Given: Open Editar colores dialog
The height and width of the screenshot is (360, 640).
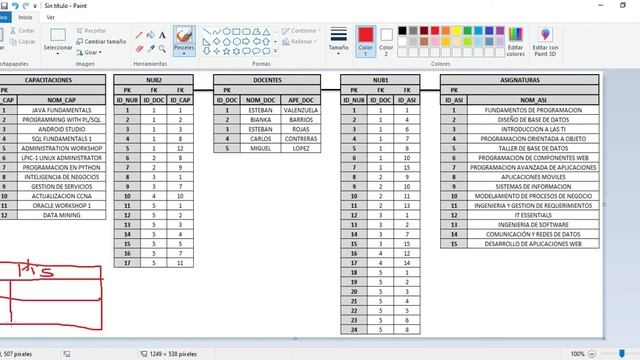Looking at the screenshot, I should coord(516,42).
